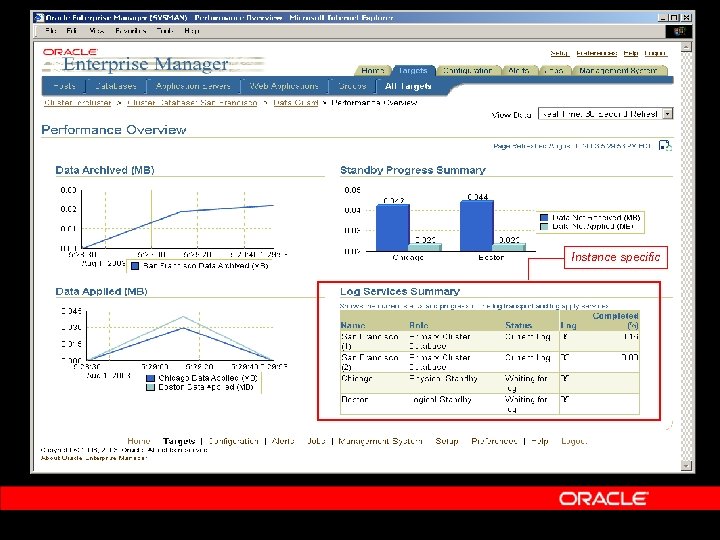
Task: Switch to the Home tab
Action: (372, 71)
